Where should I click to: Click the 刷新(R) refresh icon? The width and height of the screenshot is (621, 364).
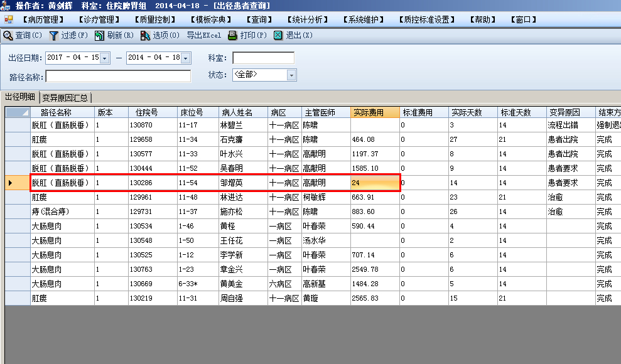click(x=99, y=36)
